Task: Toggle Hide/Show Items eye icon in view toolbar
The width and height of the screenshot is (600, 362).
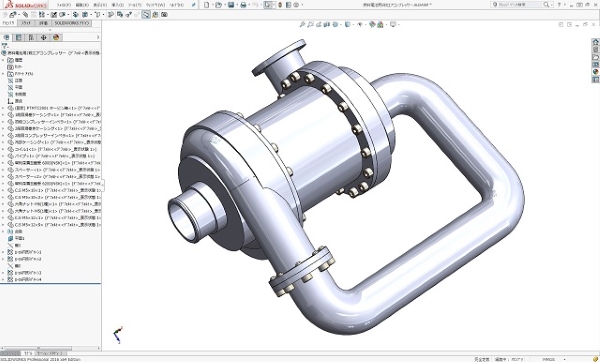Action: click(x=360, y=24)
